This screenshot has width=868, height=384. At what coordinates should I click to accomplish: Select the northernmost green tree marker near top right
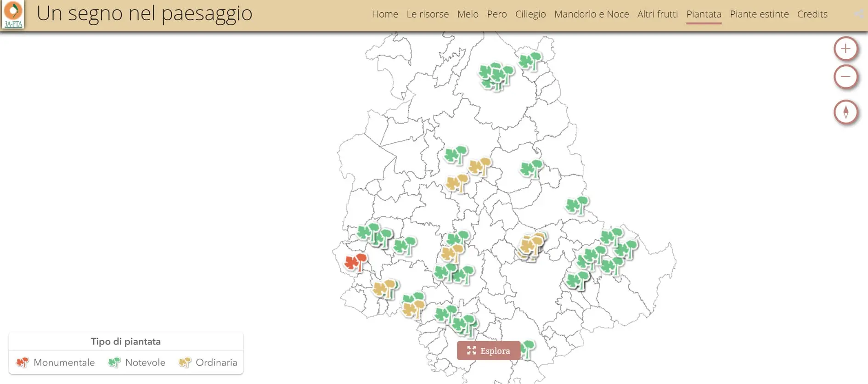(x=530, y=61)
